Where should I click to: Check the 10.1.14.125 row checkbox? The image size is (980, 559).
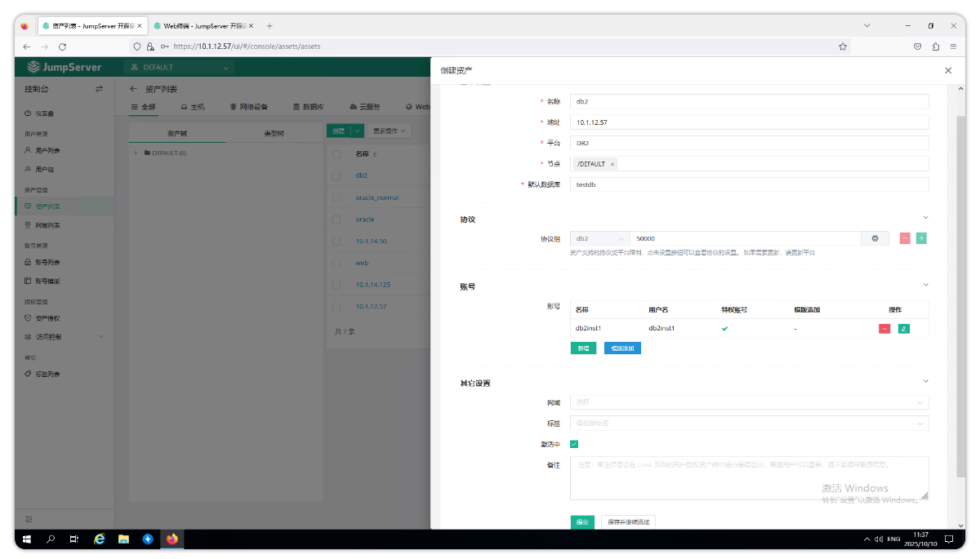(336, 285)
